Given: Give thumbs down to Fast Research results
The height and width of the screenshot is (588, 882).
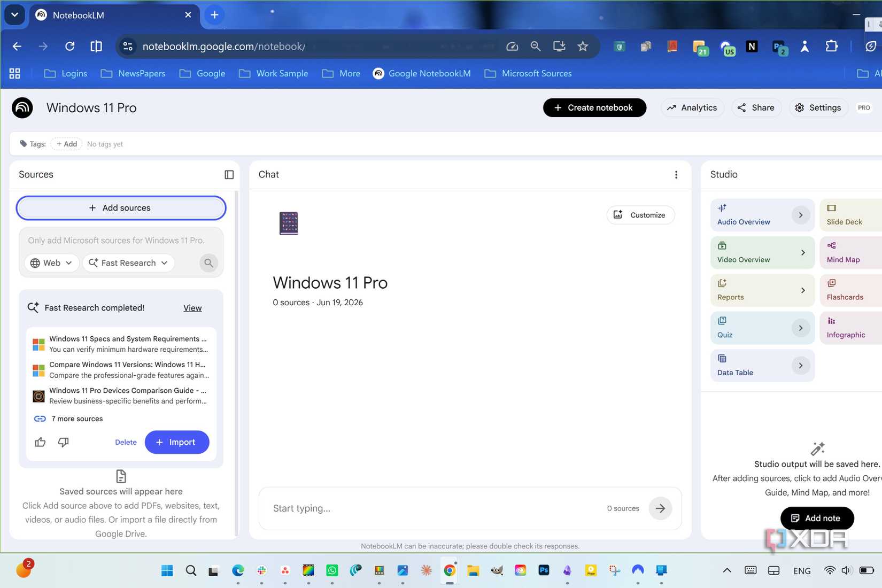Looking at the screenshot, I should [x=63, y=442].
